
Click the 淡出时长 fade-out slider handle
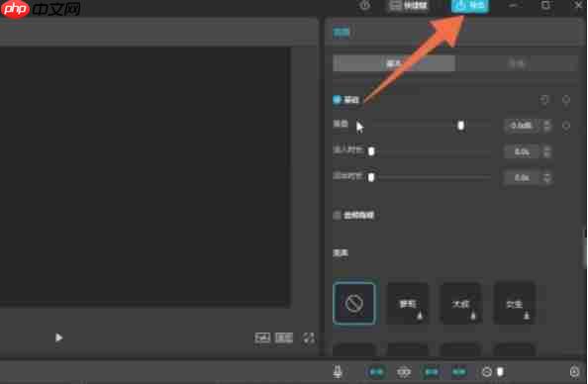pyautogui.click(x=371, y=176)
